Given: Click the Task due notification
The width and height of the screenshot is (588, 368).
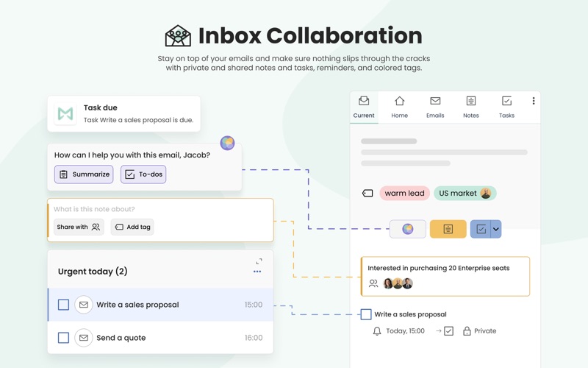Looking at the screenshot, I should [x=123, y=114].
